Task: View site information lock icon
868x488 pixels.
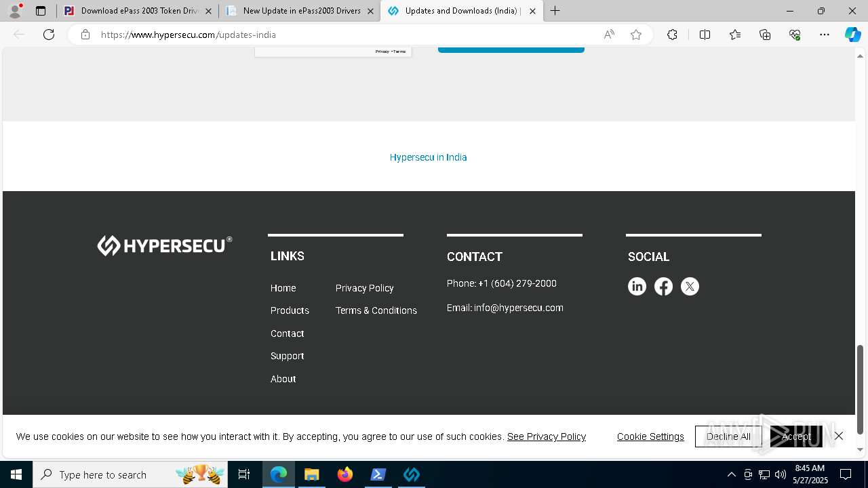Action: (85, 35)
